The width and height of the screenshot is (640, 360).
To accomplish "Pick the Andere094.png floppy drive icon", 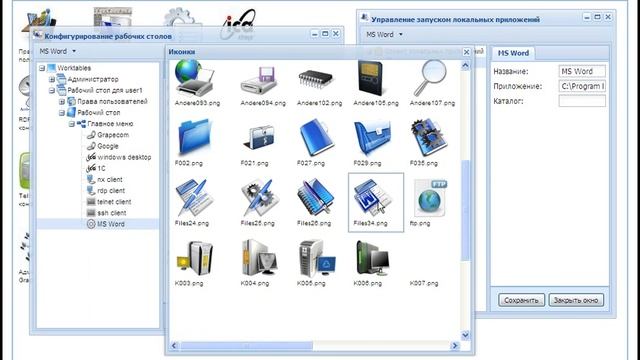I will (x=259, y=80).
